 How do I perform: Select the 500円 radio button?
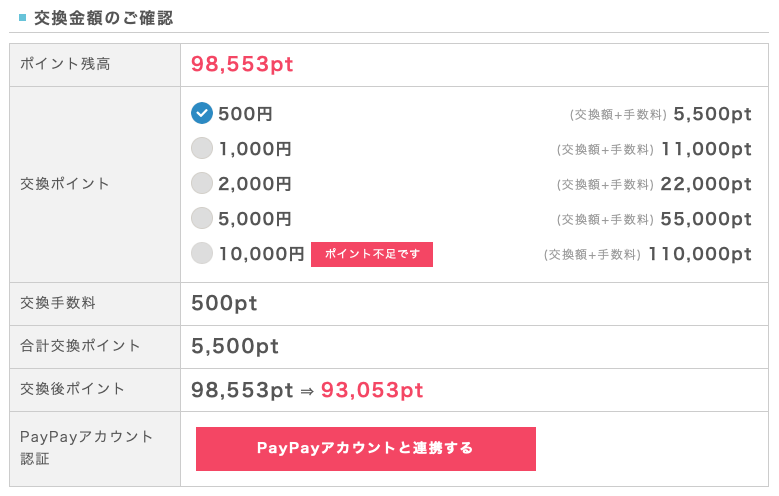pyautogui.click(x=202, y=114)
